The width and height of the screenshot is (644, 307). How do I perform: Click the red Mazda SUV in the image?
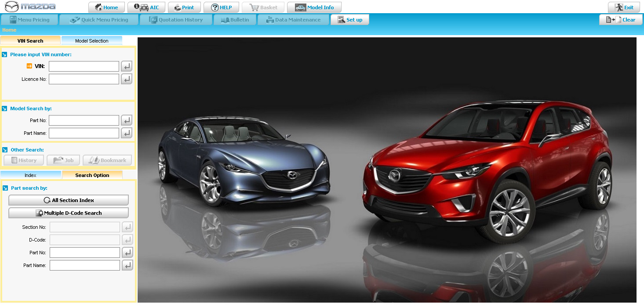487,173
